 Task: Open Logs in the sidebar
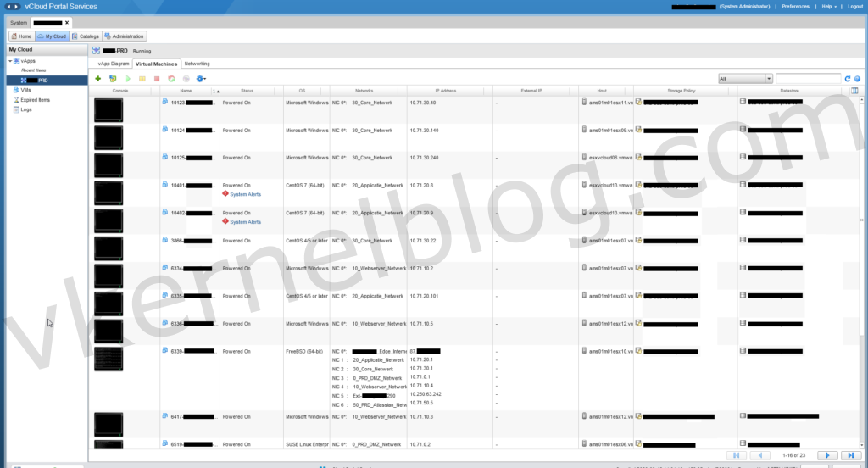(26, 109)
